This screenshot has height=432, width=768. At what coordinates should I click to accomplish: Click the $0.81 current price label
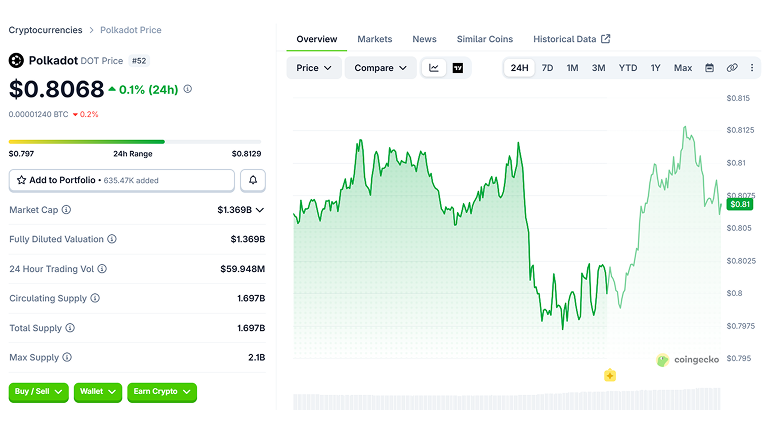[x=740, y=204]
